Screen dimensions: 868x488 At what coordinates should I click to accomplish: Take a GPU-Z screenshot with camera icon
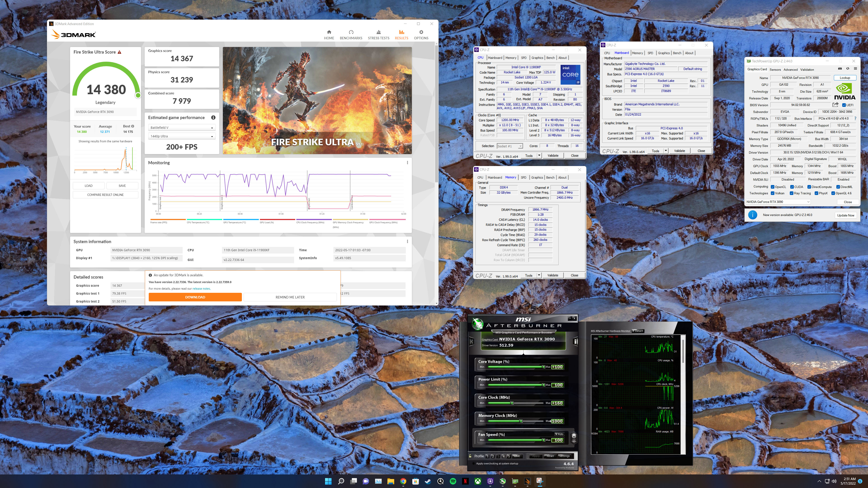pyautogui.click(x=840, y=69)
